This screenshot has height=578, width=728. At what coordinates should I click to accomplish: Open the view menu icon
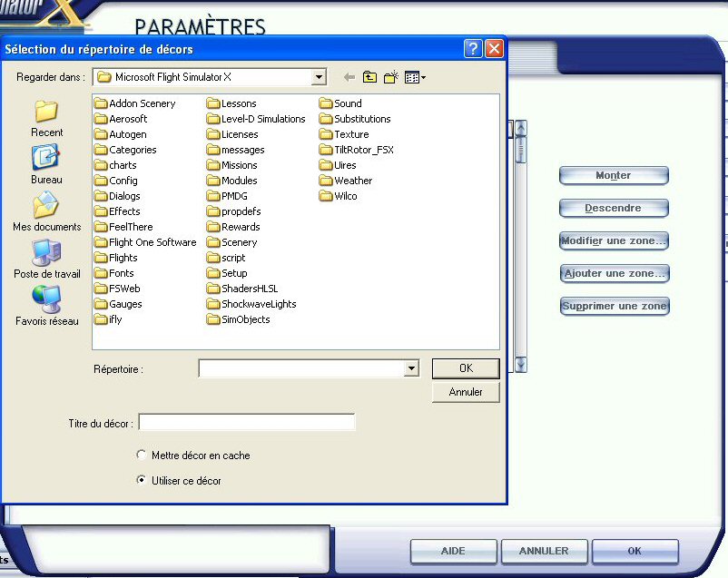tap(412, 77)
